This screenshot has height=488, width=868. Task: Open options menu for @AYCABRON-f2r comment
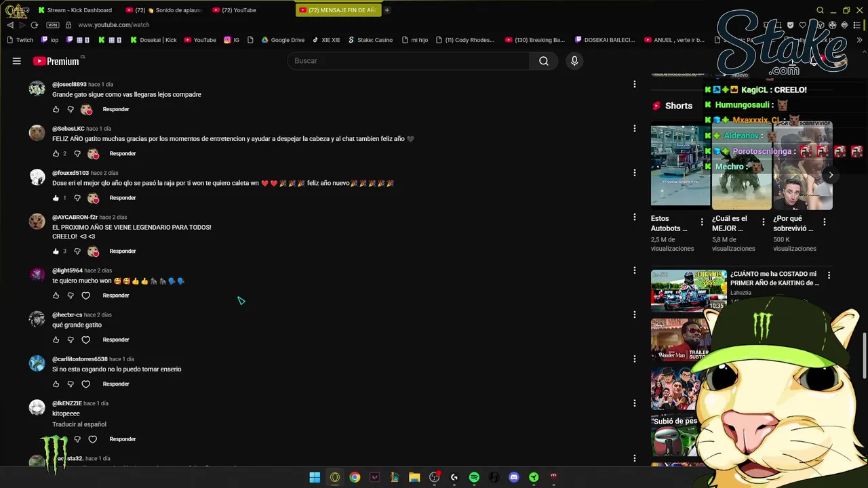[x=635, y=217]
